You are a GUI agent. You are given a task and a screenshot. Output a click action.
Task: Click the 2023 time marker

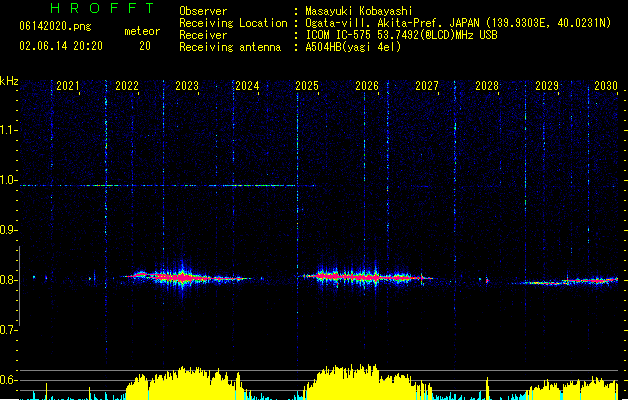(187, 86)
